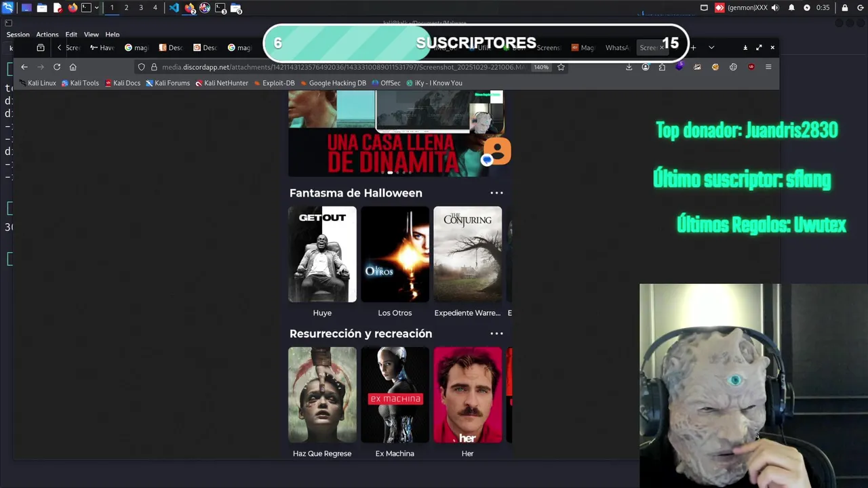Click the red genmon panel icon
868x488 pixels.
coord(719,8)
